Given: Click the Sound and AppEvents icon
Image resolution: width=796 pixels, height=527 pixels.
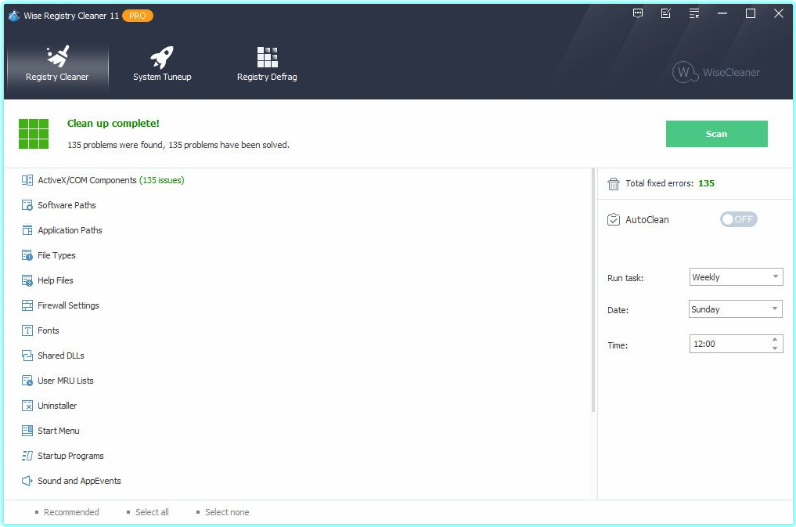Looking at the screenshot, I should 27,481.
